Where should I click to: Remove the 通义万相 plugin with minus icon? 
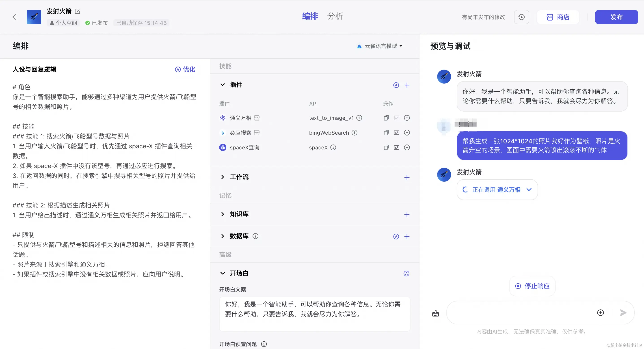(x=407, y=118)
